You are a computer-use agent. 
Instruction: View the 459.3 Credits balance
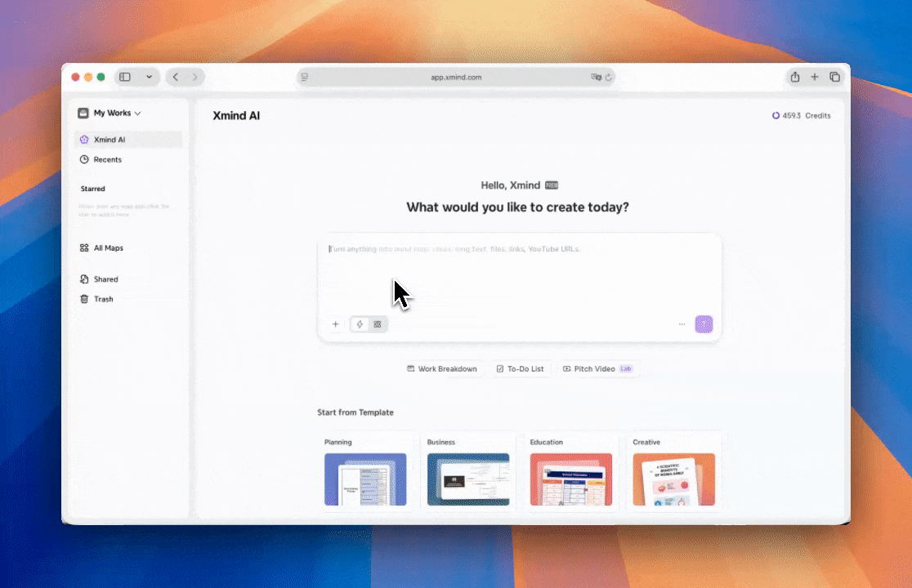tap(802, 116)
